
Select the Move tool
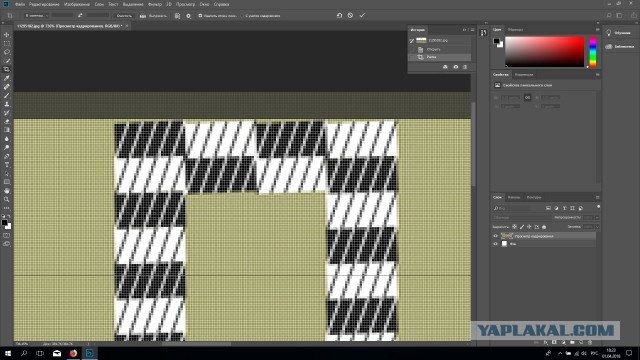pyautogui.click(x=7, y=35)
